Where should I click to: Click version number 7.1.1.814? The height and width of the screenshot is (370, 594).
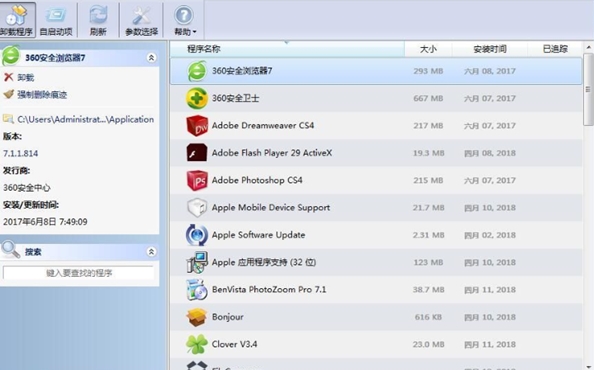(x=20, y=153)
